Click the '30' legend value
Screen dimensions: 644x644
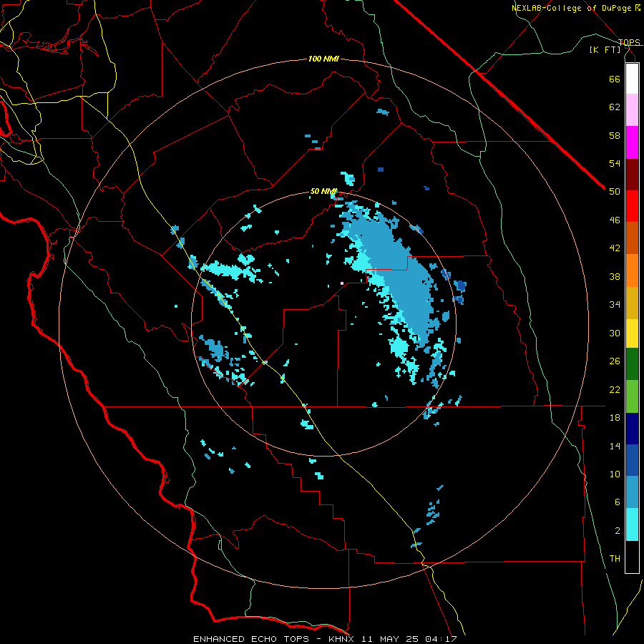pos(615,333)
